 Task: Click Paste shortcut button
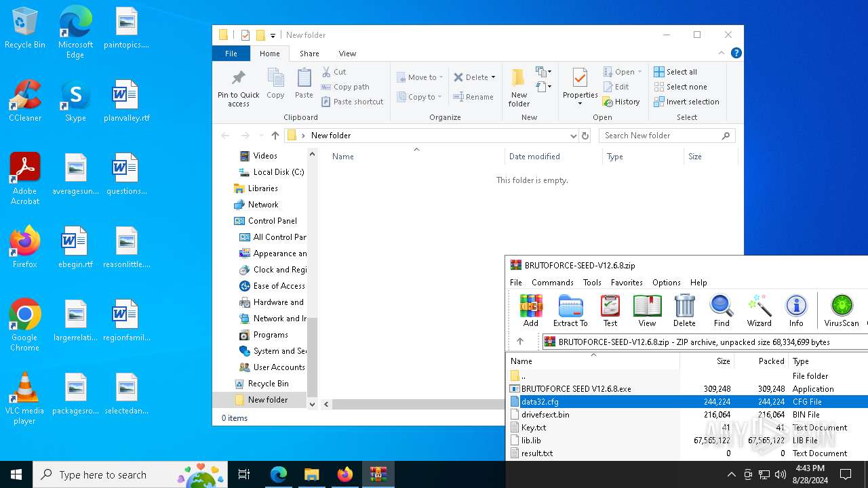[x=353, y=102]
